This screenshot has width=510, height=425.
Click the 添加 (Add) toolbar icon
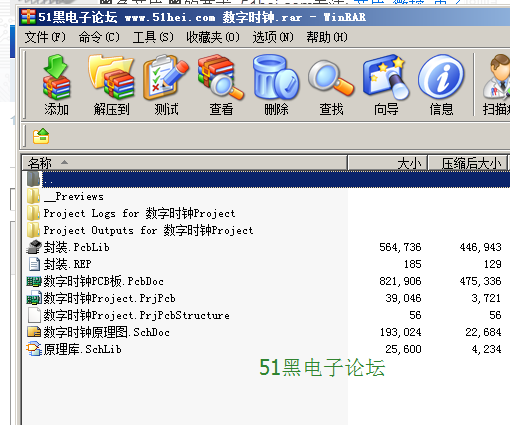(x=56, y=85)
